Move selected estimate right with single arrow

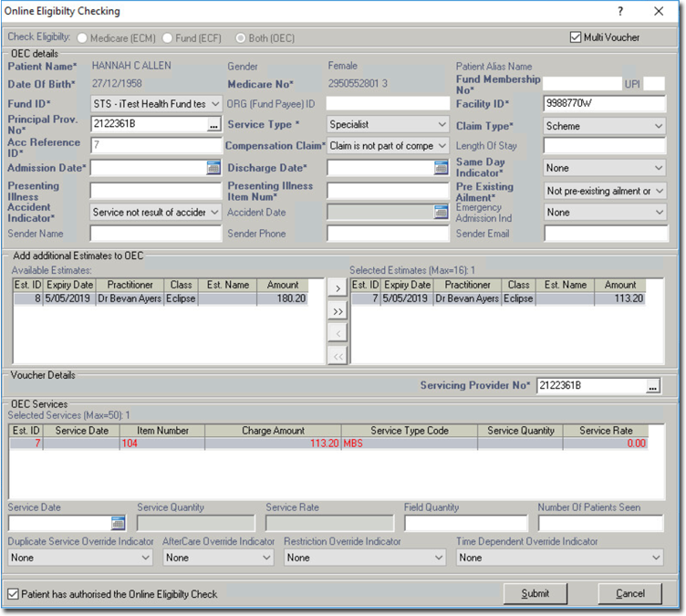(x=337, y=288)
